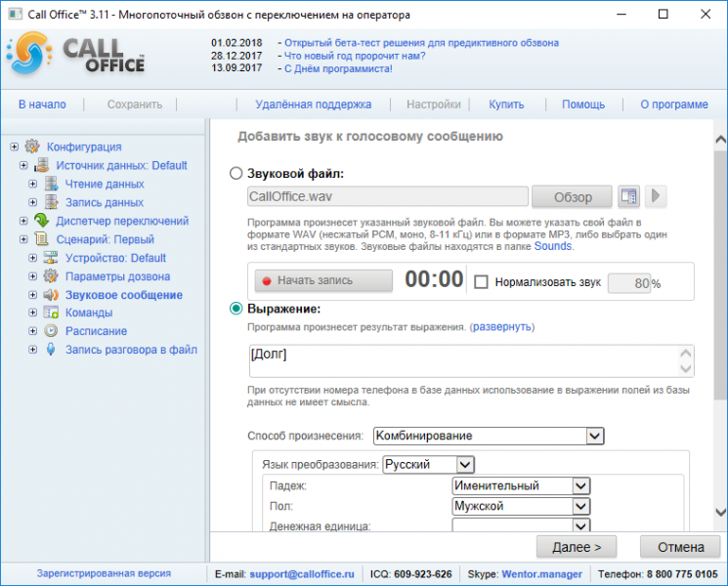728x586 pixels.
Task: Open О программе menu item
Action: tap(674, 105)
